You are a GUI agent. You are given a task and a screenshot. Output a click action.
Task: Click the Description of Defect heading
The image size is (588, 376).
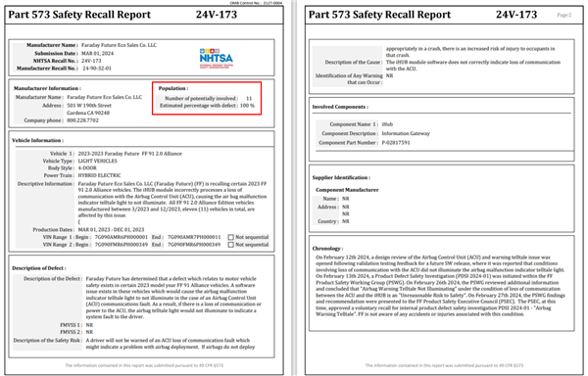click(x=39, y=268)
